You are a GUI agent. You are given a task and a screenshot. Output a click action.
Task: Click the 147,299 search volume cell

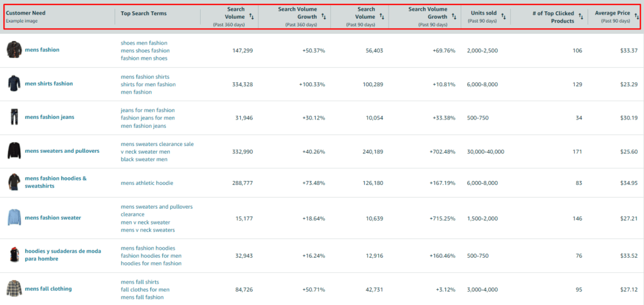point(243,50)
